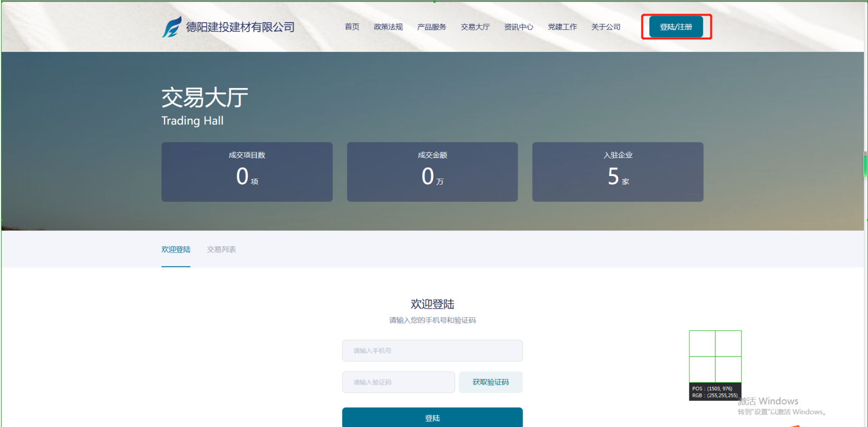Focus the 请输入验证码 verification code field
This screenshot has height=427, width=868.
[x=398, y=382]
